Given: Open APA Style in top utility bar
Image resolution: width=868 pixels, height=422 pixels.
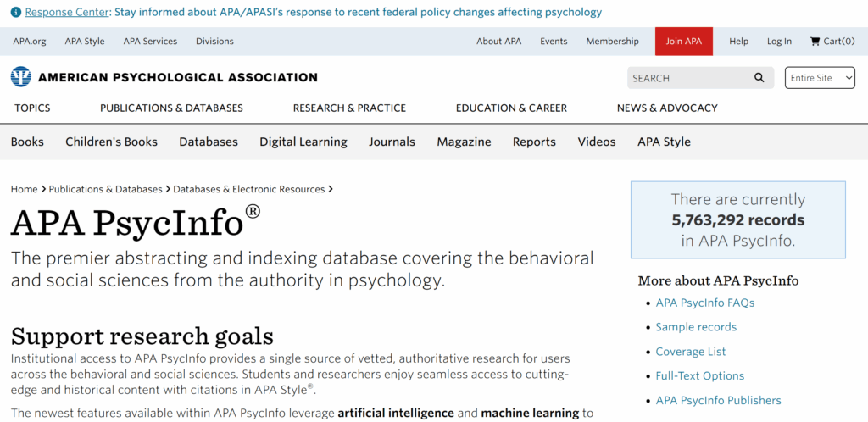Looking at the screenshot, I should (x=85, y=41).
